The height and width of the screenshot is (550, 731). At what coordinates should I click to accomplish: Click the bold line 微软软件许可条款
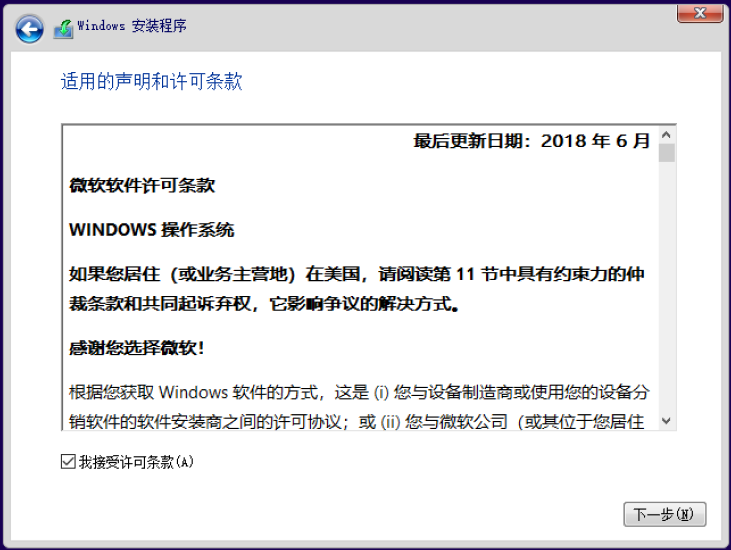[142, 186]
